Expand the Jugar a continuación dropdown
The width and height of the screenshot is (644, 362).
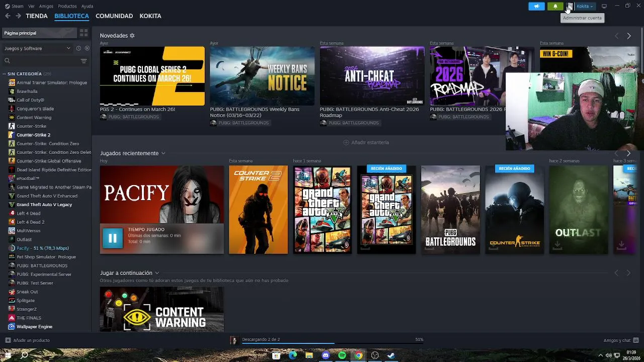click(x=157, y=273)
